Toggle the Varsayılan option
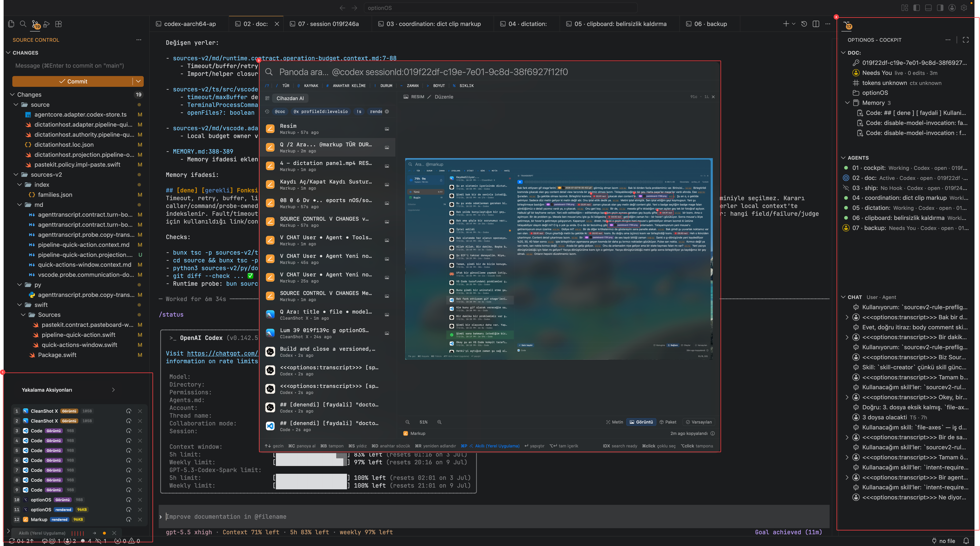 click(698, 422)
